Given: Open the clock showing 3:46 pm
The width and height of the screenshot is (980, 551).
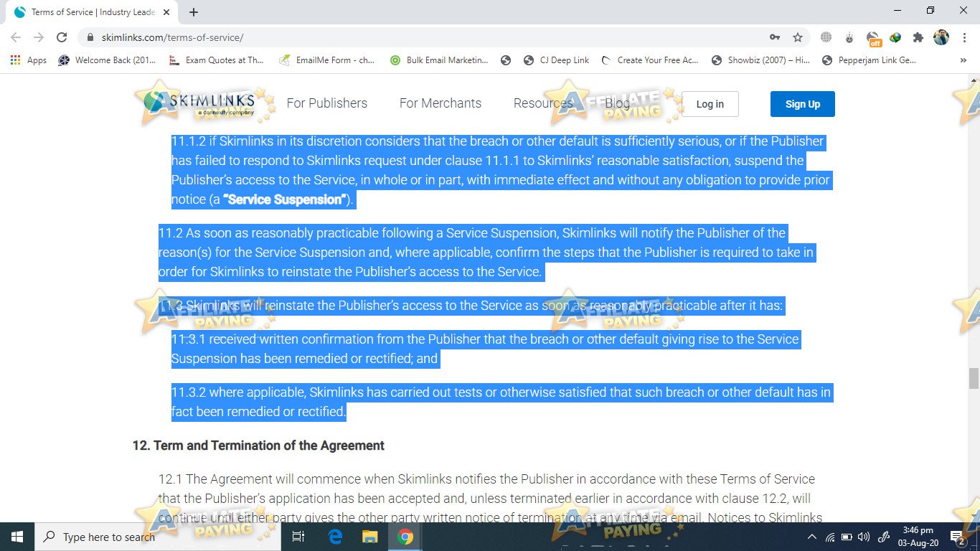Looking at the screenshot, I should pos(918,537).
